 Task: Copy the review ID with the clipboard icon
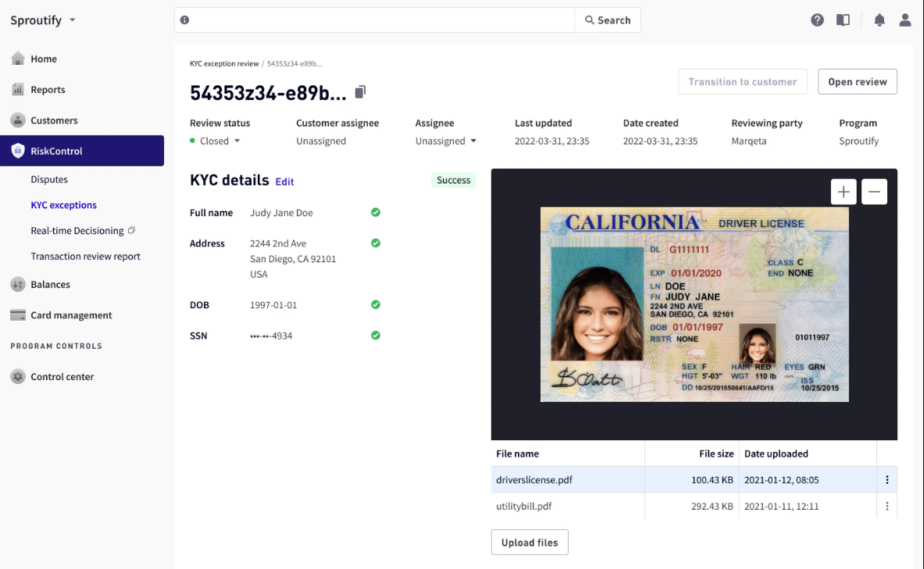[360, 92]
